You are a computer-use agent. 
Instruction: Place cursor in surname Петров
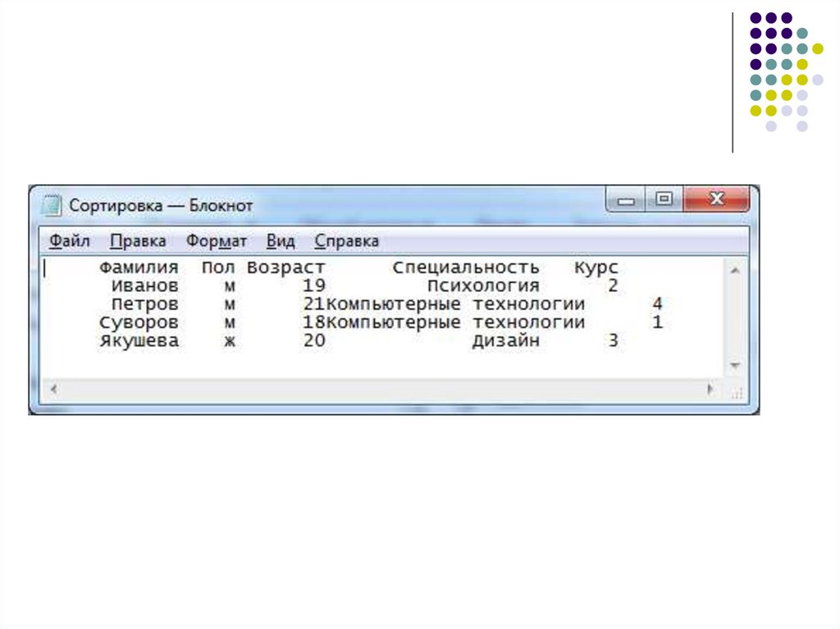point(144,303)
